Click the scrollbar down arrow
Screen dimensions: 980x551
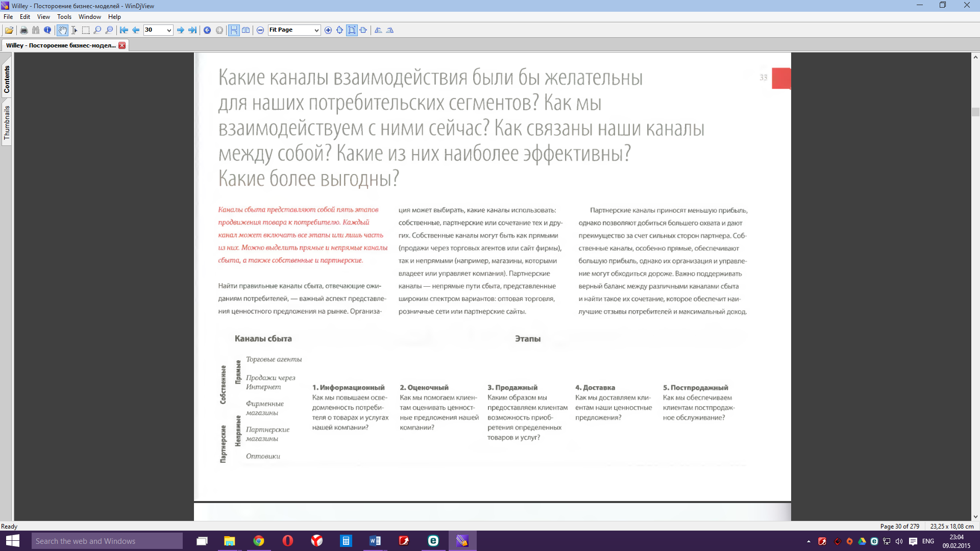pyautogui.click(x=975, y=517)
